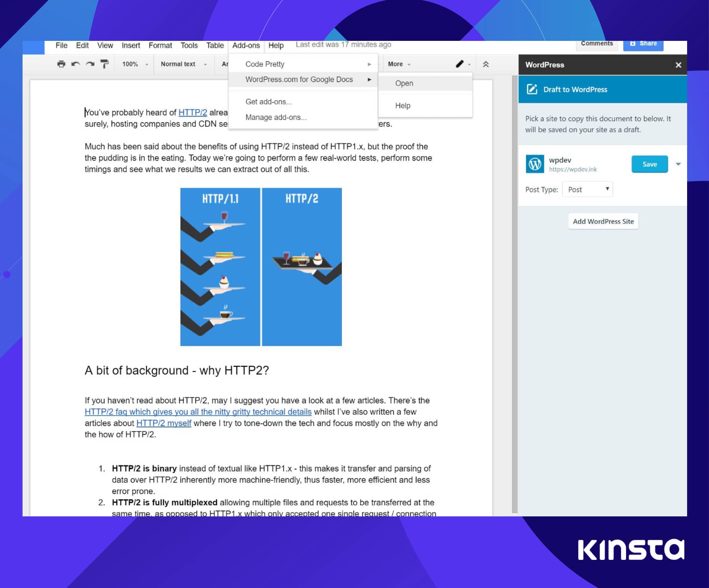Open the Insert menu
The image size is (709, 588).
coord(131,45)
